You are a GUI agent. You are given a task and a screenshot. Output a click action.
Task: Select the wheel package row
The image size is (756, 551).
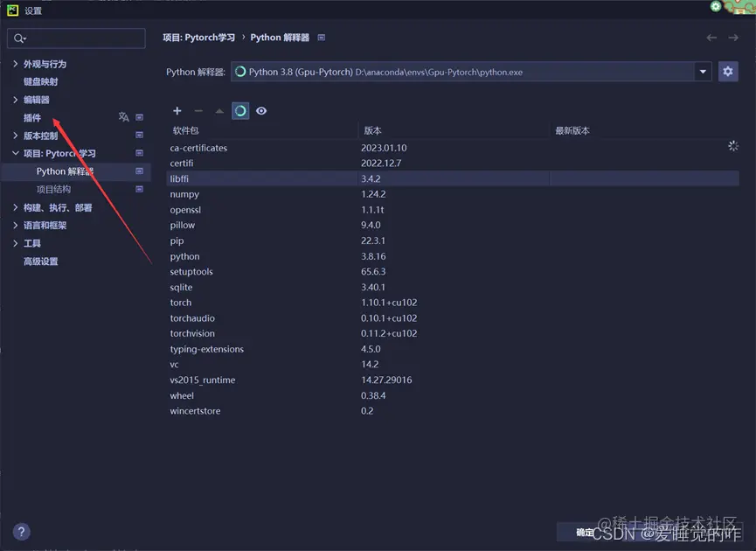pyautogui.click(x=453, y=395)
